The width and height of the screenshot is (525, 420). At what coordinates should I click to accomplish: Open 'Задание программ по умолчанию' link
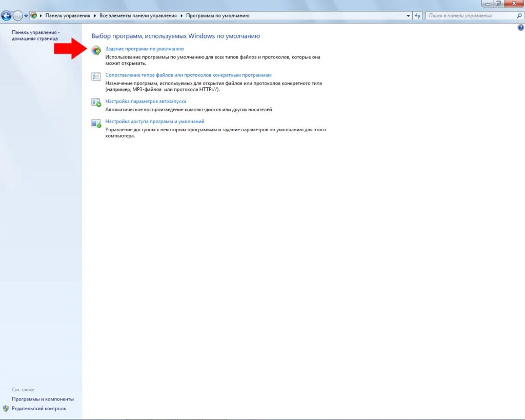pyautogui.click(x=144, y=49)
